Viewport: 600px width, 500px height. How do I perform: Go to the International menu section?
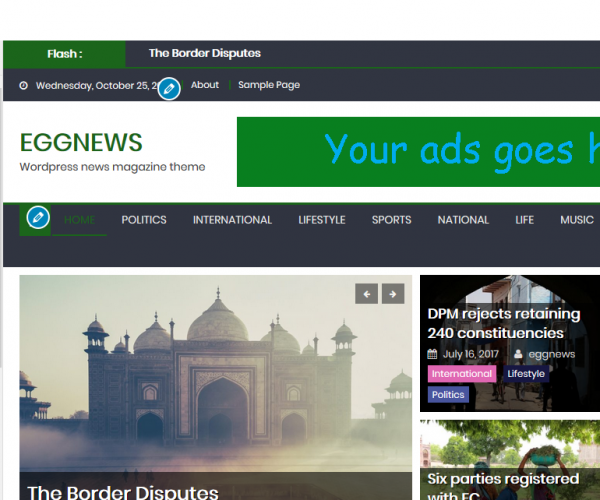point(232,220)
